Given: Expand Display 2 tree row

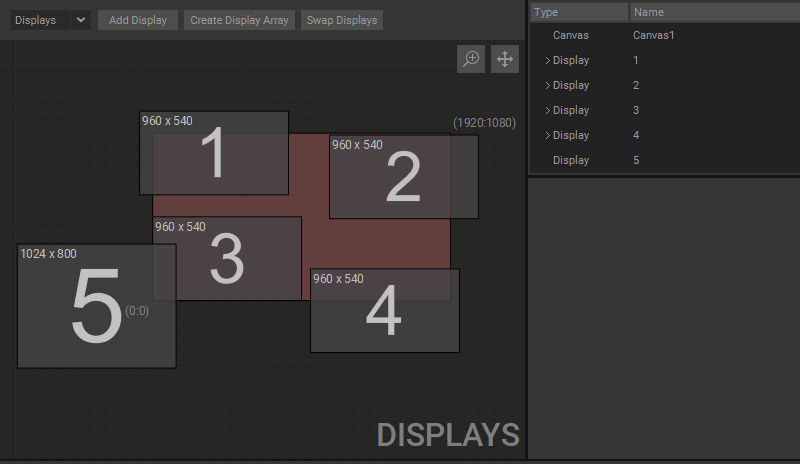Looking at the screenshot, I should 547,85.
